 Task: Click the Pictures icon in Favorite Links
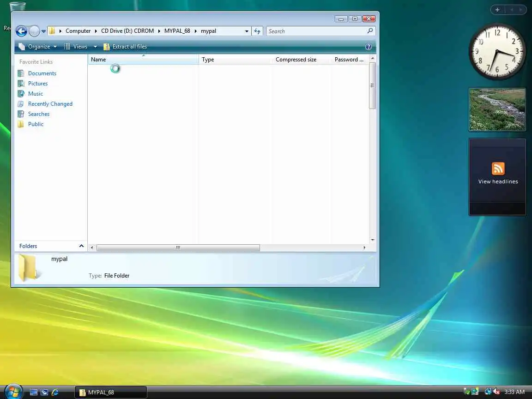pyautogui.click(x=21, y=84)
